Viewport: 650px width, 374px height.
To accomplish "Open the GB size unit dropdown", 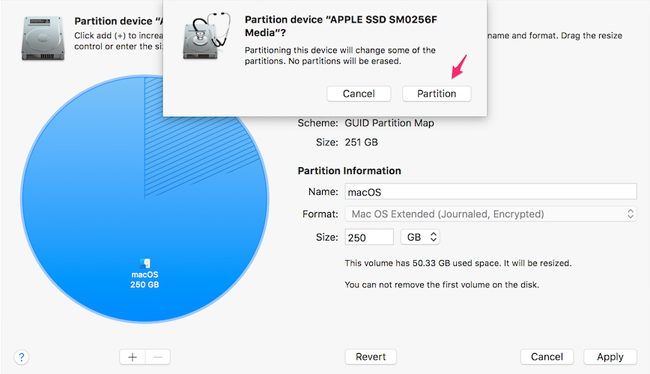I will point(420,237).
